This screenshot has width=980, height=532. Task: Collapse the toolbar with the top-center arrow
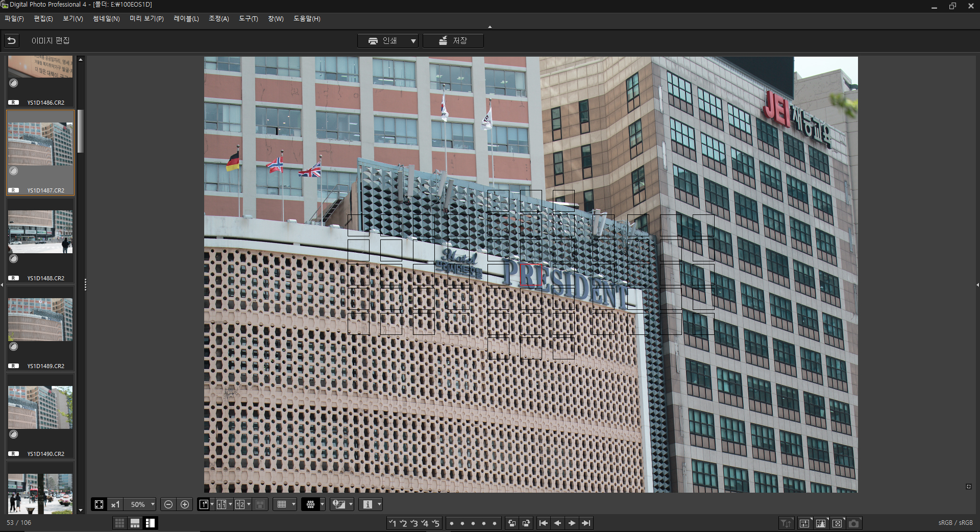490,27
